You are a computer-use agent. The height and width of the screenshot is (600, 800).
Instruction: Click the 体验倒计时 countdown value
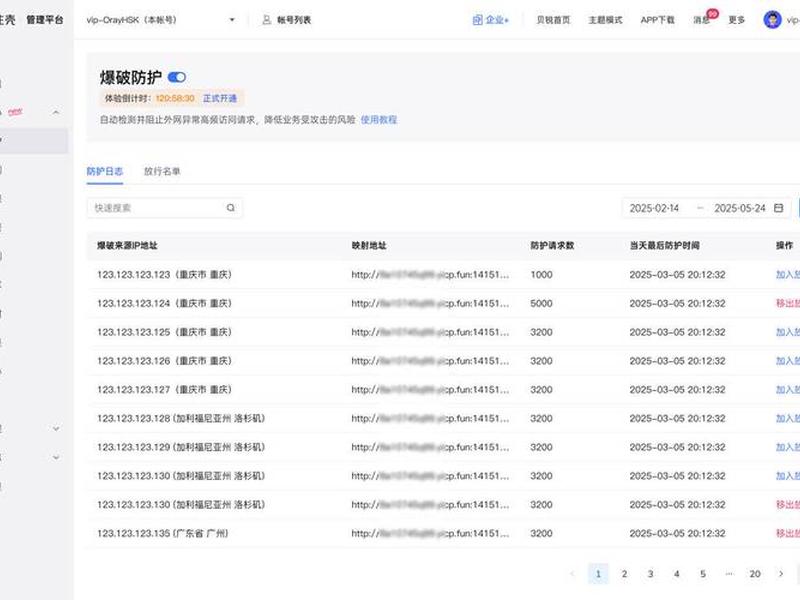click(175, 98)
